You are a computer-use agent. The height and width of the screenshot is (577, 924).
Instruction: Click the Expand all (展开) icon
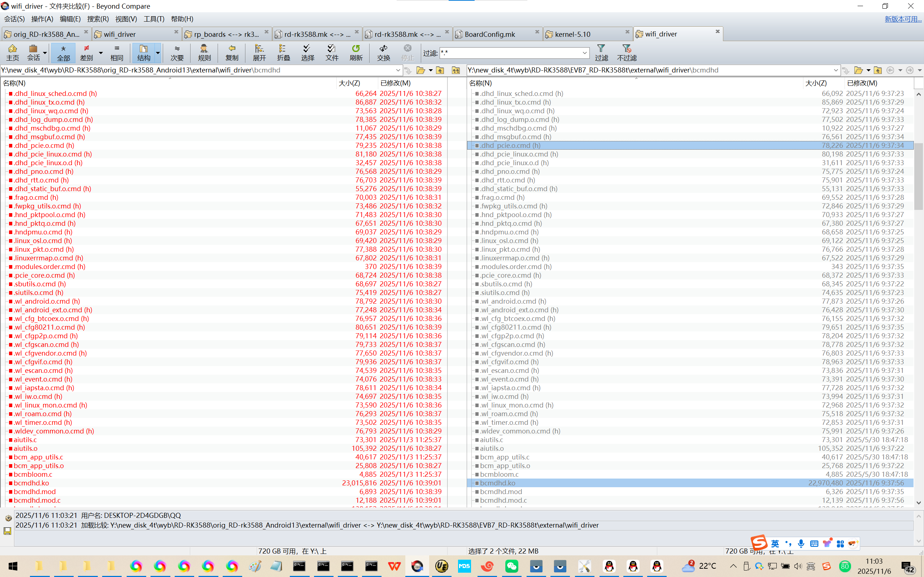(259, 52)
